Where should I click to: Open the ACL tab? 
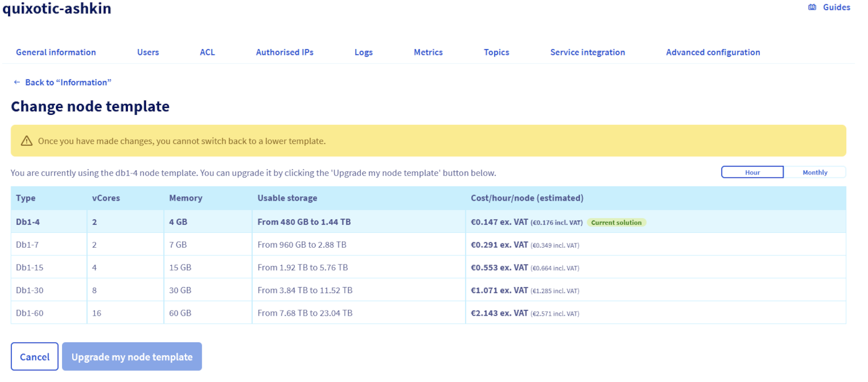pos(207,52)
